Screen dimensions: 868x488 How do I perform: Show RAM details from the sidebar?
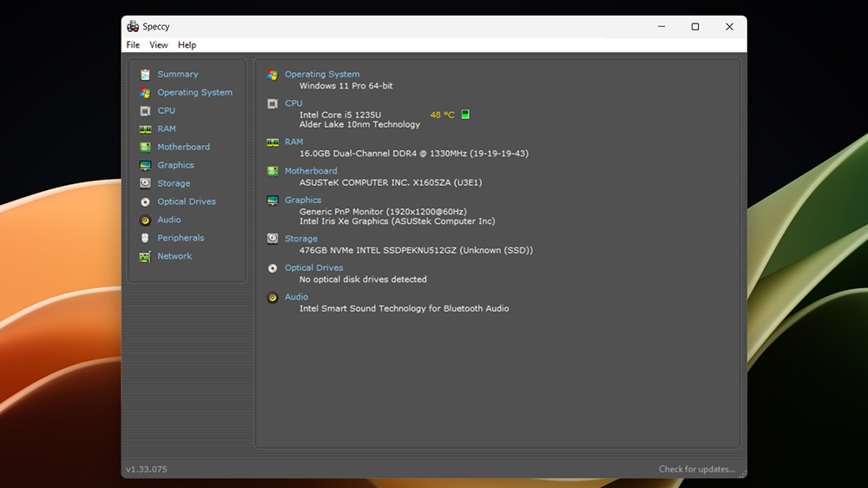[x=167, y=129]
